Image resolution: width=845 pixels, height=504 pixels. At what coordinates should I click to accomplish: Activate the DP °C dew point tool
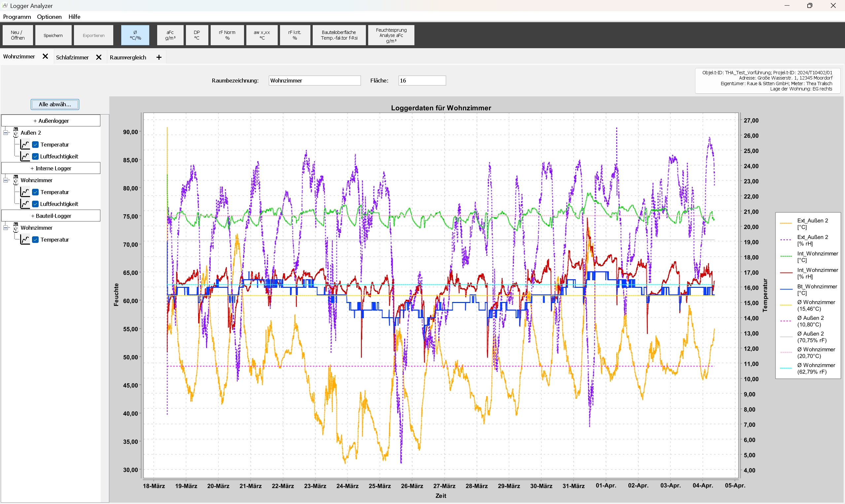197,35
